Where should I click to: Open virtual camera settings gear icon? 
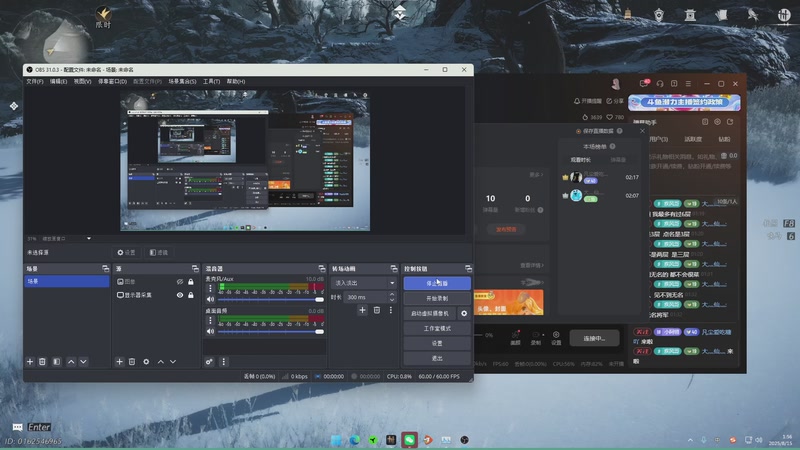click(x=464, y=313)
